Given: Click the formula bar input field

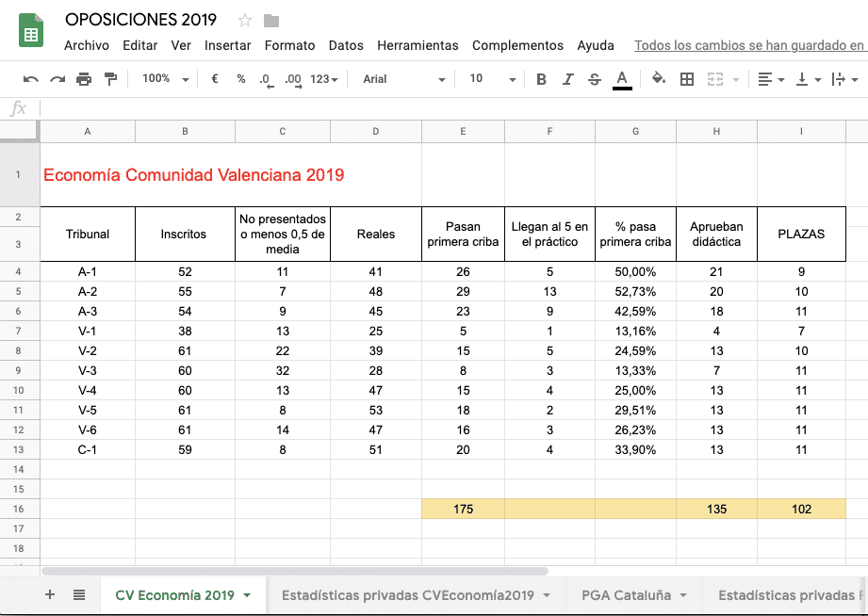Looking at the screenshot, I should click(452, 108).
